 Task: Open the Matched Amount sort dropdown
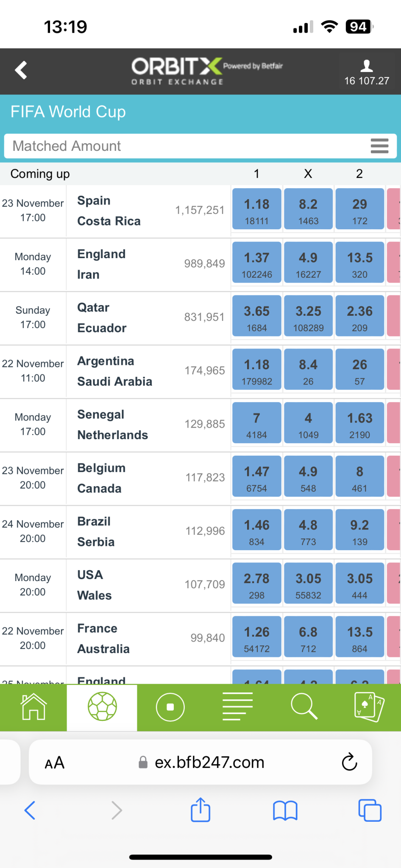[x=187, y=146]
